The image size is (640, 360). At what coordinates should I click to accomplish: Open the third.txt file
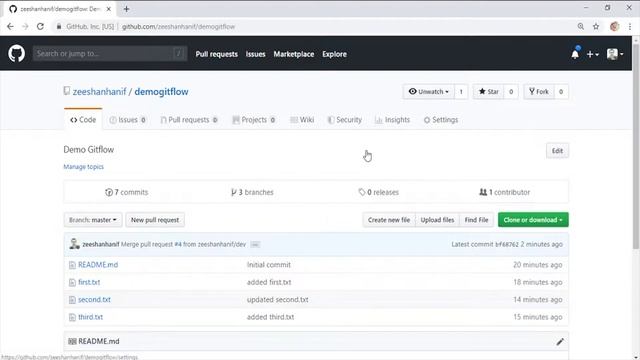[90, 317]
